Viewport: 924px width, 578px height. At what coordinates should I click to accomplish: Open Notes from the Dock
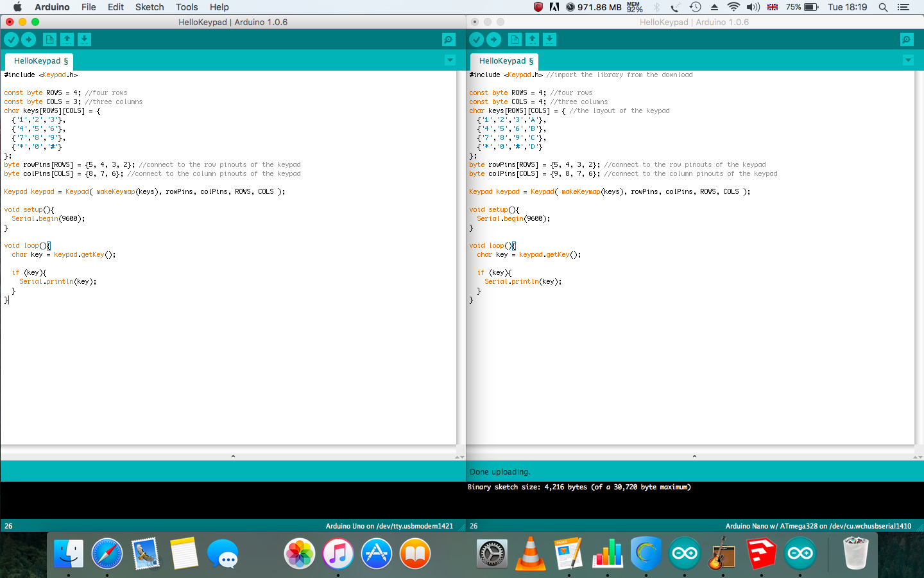[184, 554]
